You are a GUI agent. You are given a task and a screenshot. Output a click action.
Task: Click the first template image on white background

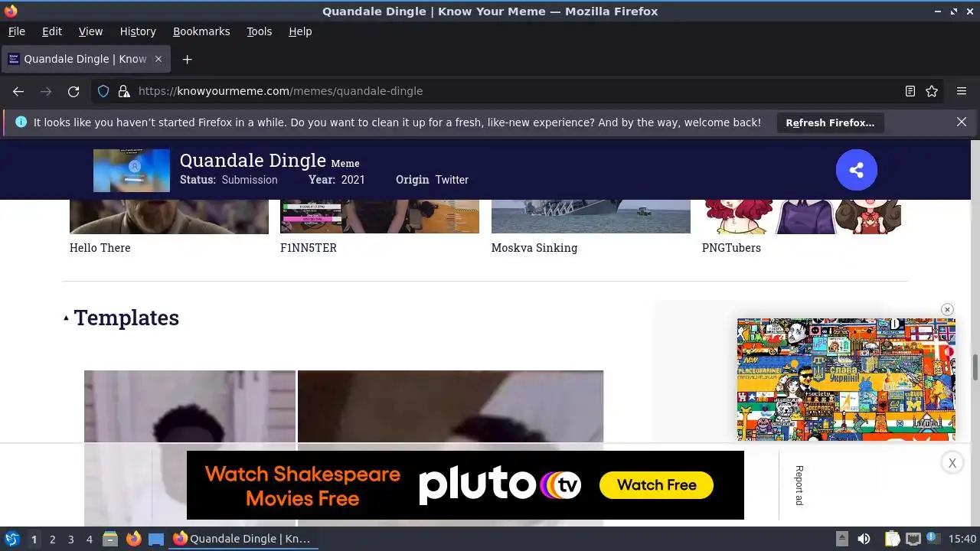190,406
